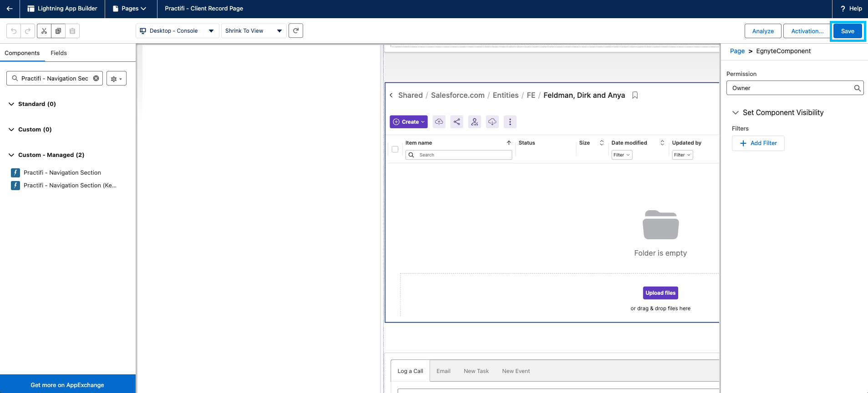Open the more options vertical dots
The height and width of the screenshot is (393, 868).
pos(510,122)
